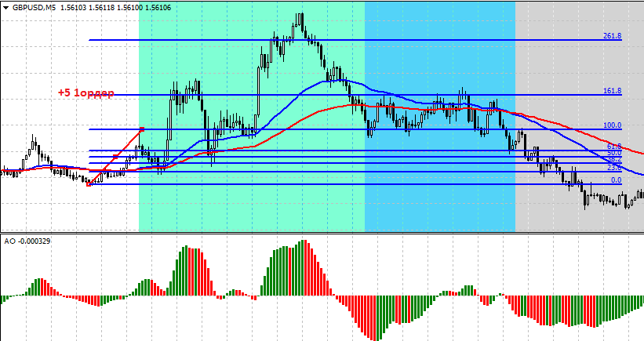Click the red "+5 1ордер" text label
The width and height of the screenshot is (644, 341).
click(86, 93)
